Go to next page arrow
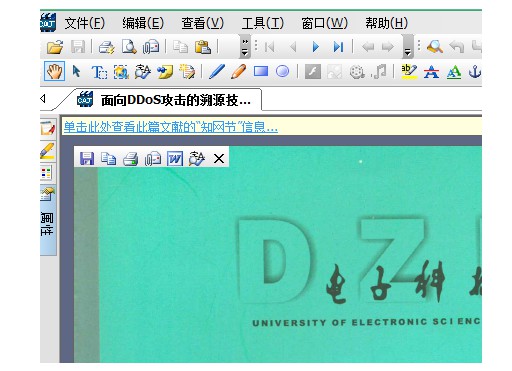Viewport: 512px width, 371px height. tap(315, 47)
